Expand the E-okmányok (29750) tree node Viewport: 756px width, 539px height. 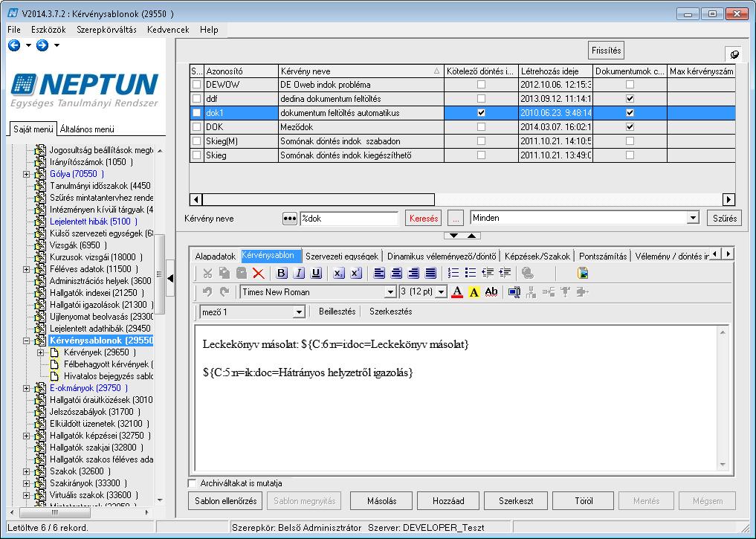(x=27, y=389)
